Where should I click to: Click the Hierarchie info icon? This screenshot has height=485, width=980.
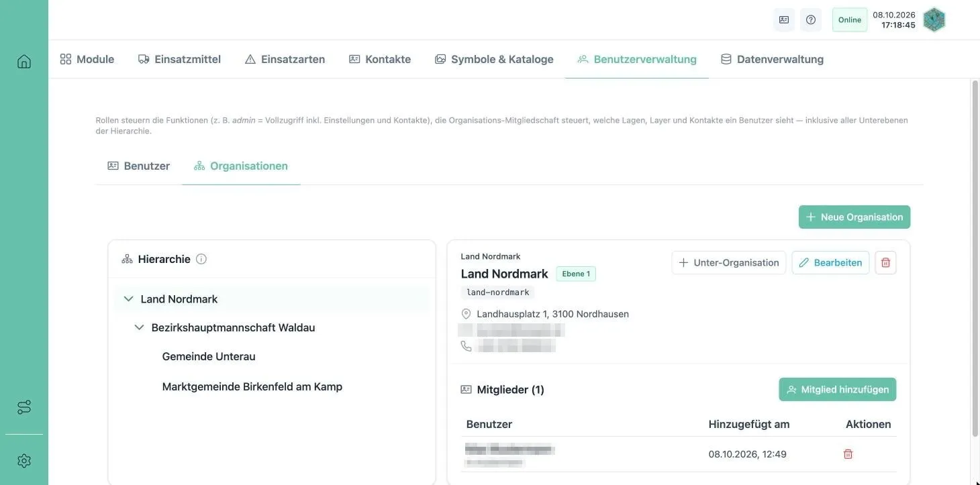click(x=201, y=259)
